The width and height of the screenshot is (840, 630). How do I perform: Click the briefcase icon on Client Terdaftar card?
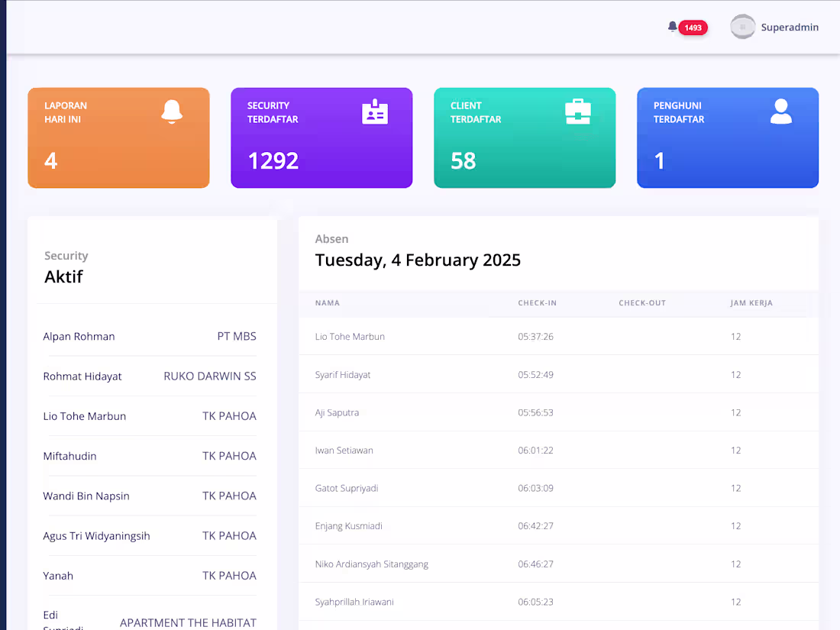click(x=577, y=111)
